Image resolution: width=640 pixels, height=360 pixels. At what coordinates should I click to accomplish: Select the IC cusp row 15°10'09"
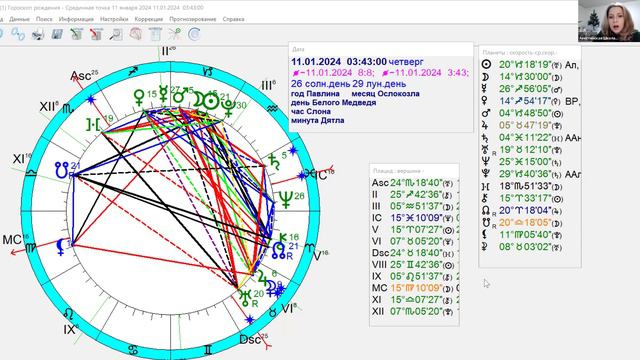415,218
